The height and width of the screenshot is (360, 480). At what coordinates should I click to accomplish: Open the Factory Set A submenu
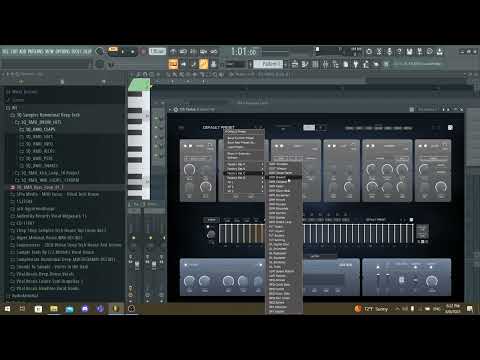click(245, 164)
